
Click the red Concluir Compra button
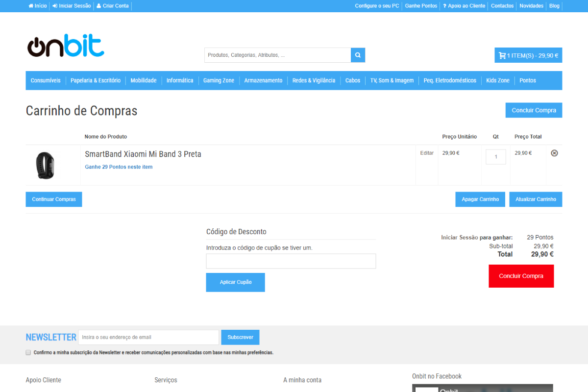(521, 276)
